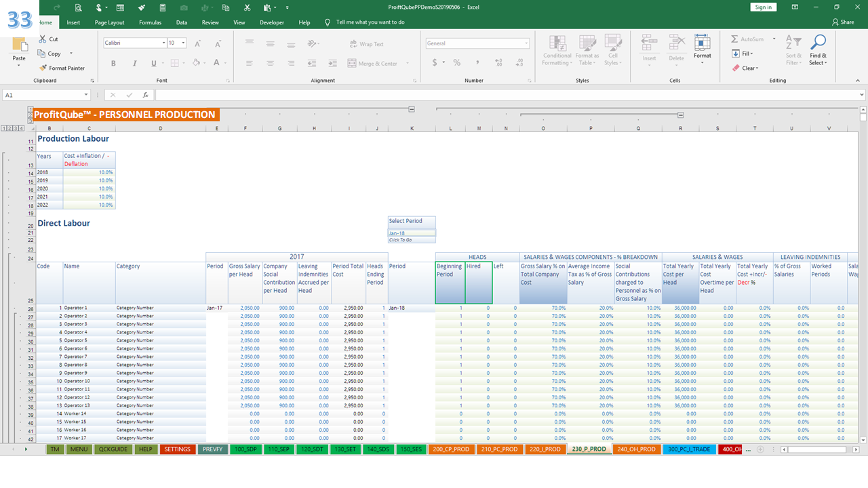The image size is (868, 488).
Task: Click the Share button
Action: click(842, 22)
